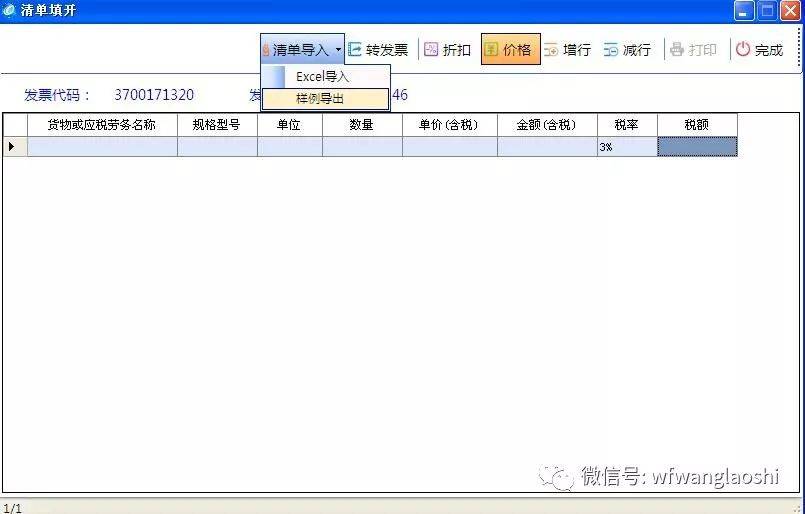Add a row with 增行

(x=567, y=50)
